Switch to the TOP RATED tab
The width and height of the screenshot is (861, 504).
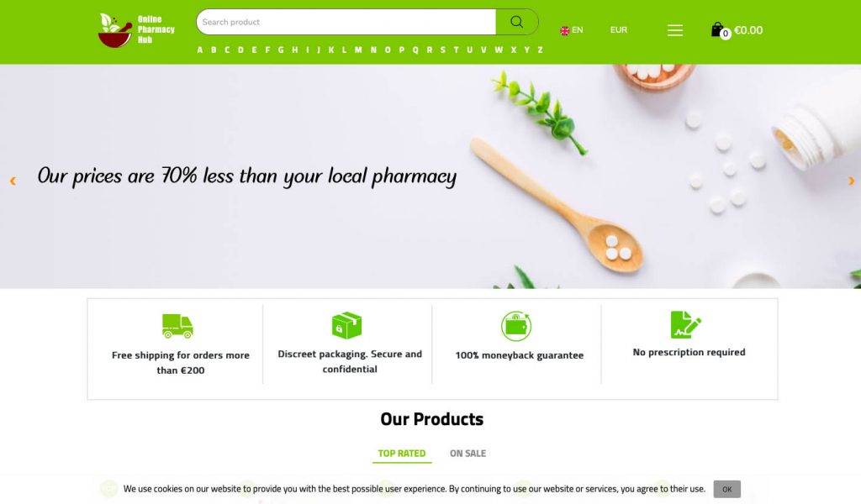coord(401,454)
